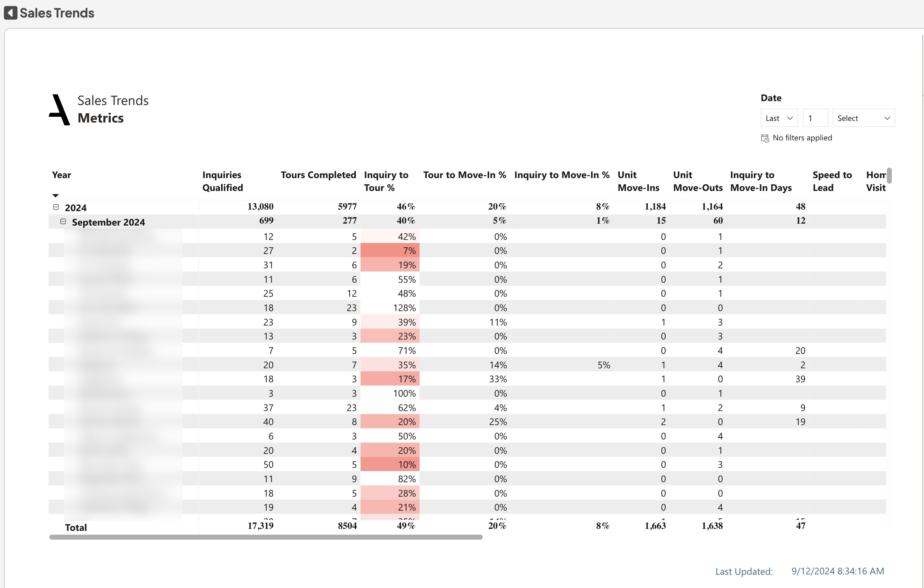Open the Select period dropdown
This screenshot has height=588, width=924.
click(x=863, y=118)
